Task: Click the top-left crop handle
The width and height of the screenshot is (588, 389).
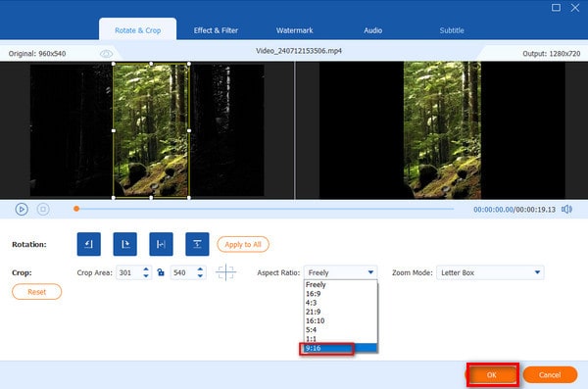Action: pyautogui.click(x=114, y=64)
